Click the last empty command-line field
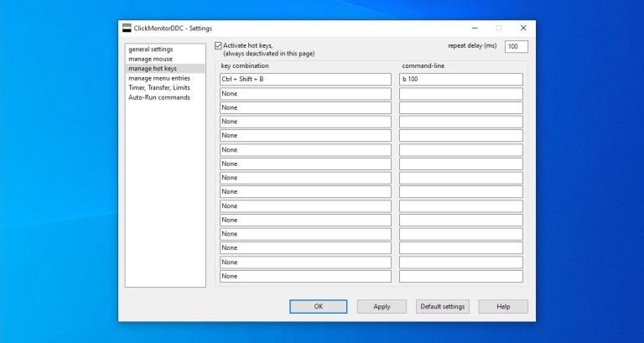The width and height of the screenshot is (644, 343). pyautogui.click(x=461, y=276)
